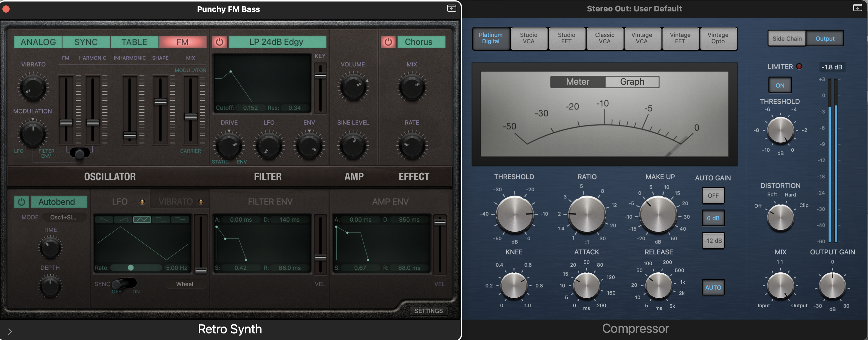Click the SETTINGS button

(428, 311)
